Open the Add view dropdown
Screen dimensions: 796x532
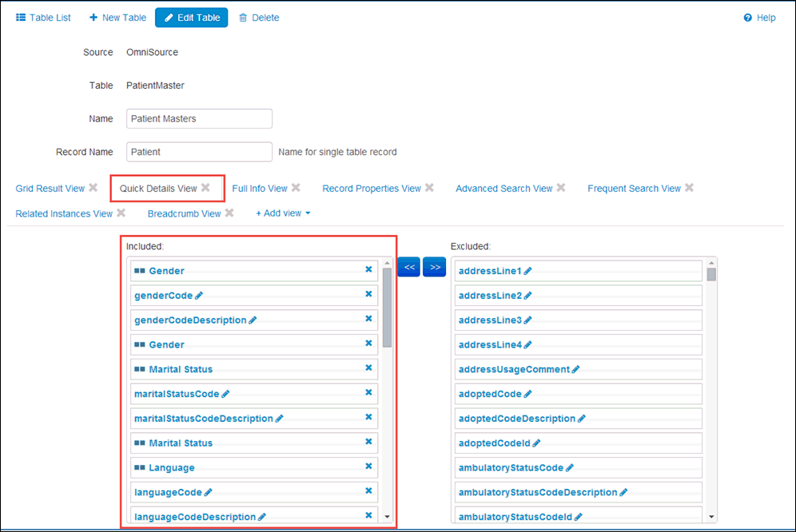tap(283, 213)
